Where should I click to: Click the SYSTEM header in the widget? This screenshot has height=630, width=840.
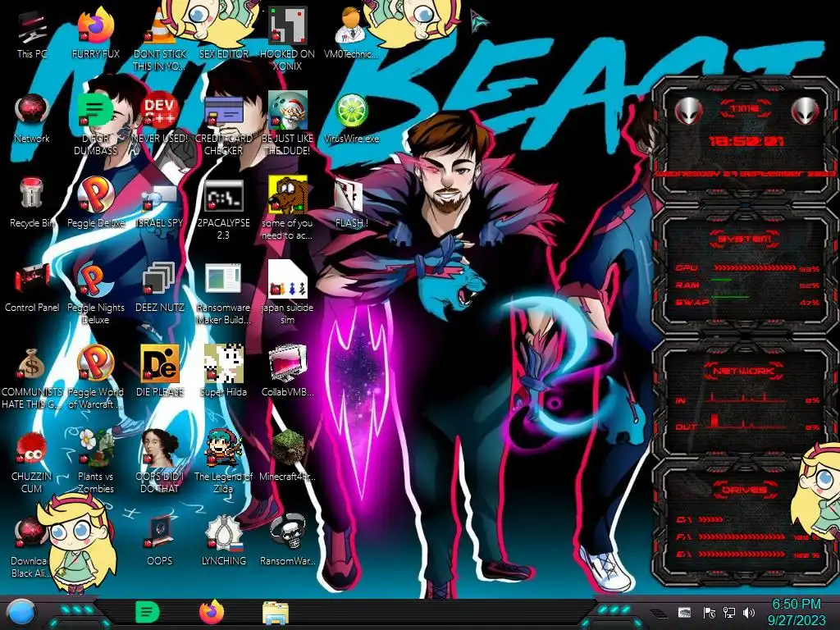(x=745, y=239)
